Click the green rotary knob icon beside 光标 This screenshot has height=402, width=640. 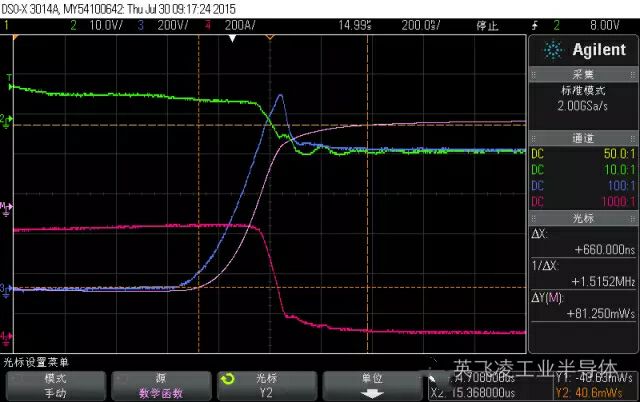coord(227,379)
